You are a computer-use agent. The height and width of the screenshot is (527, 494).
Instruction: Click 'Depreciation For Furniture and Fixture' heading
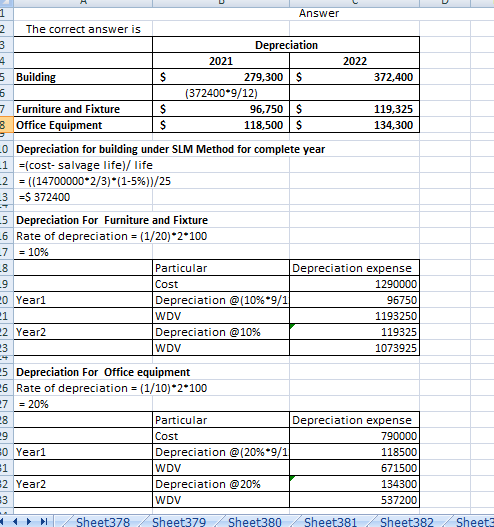(x=112, y=220)
